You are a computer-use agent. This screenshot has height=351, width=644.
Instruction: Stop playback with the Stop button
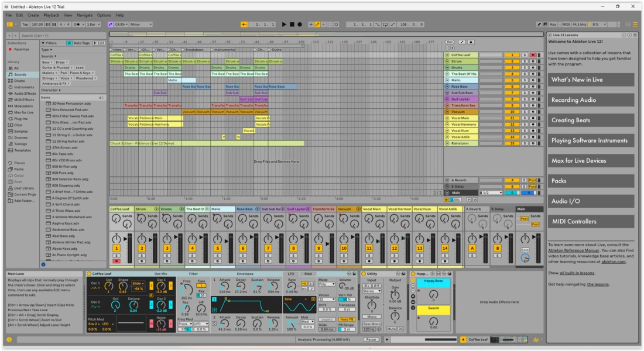[x=292, y=25]
